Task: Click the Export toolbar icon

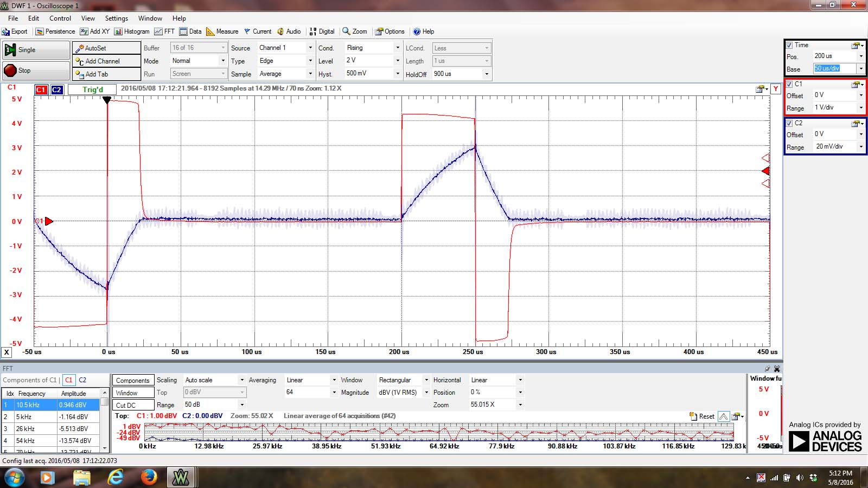Action: tap(6, 31)
